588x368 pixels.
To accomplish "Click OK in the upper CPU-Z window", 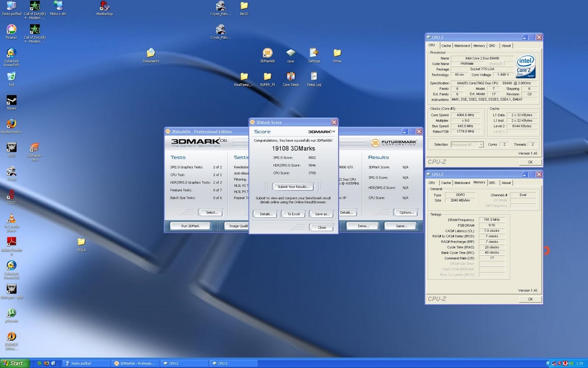I will 531,162.
